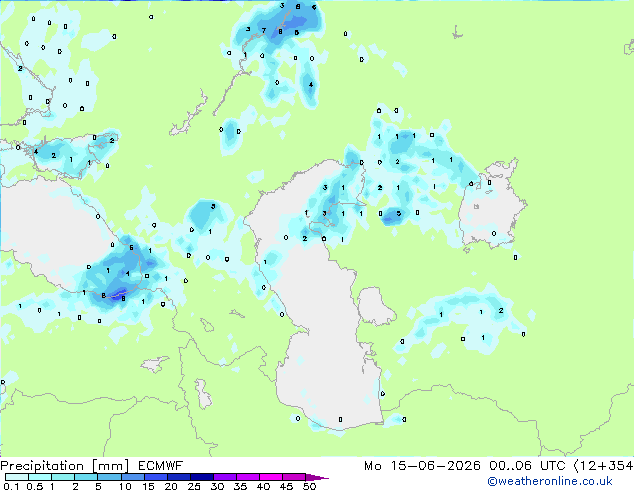Image resolution: width=634 pixels, height=490 pixels.
Task: Click the above-50 arrow tip of the legend
Action: point(317,477)
